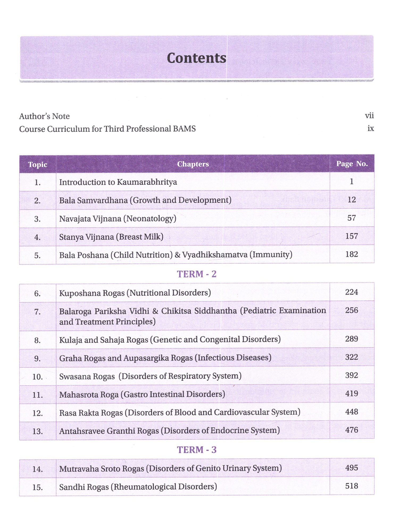Go to Navajata Vijnana (Neonatology) chapter
399x532 pixels.
coord(118,219)
